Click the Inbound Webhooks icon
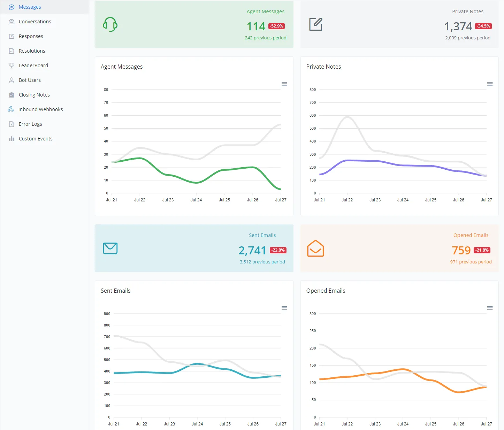This screenshot has width=504, height=430. coord(11,109)
